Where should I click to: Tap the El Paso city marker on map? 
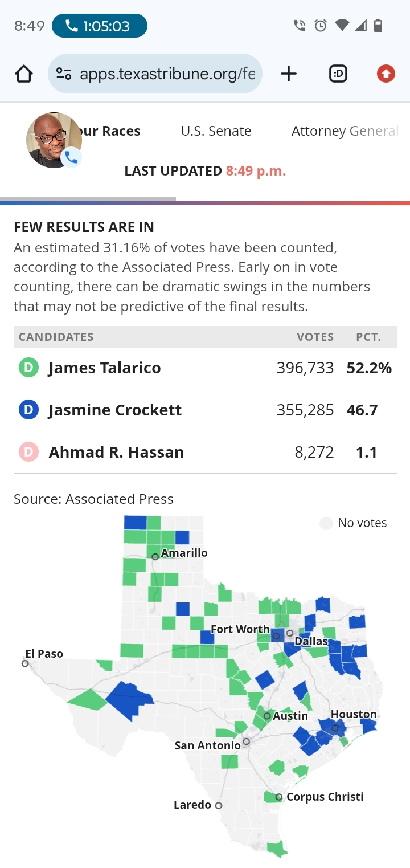(25, 663)
